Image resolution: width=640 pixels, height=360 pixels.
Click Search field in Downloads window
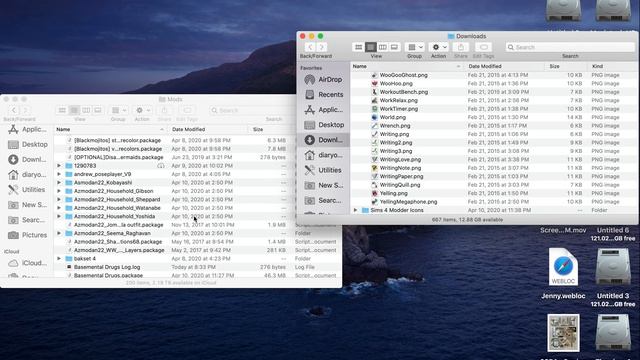[x=570, y=47]
